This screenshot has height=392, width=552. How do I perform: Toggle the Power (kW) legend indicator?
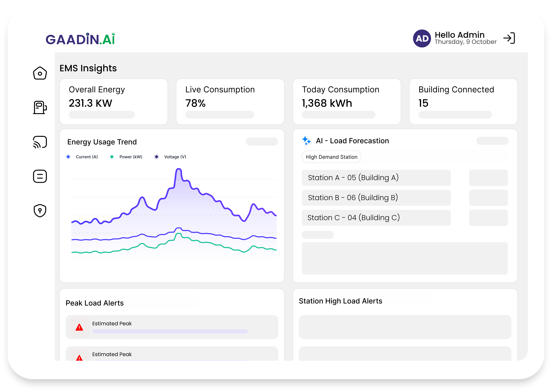coord(112,157)
